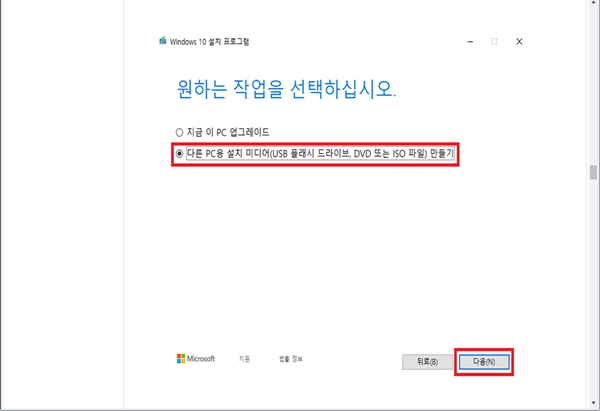Click the Windows 10 setup title bar icon
This screenshot has width=600, height=411.
(163, 41)
